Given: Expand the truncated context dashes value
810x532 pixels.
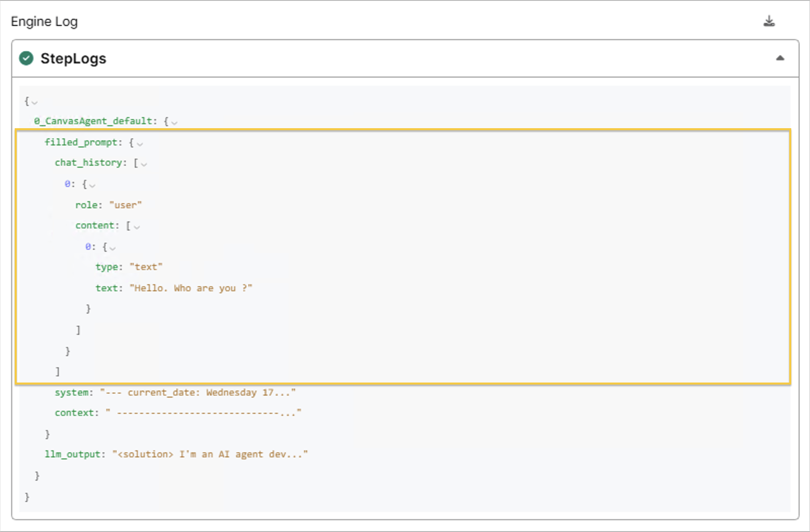Looking at the screenshot, I should pyautogui.click(x=203, y=413).
